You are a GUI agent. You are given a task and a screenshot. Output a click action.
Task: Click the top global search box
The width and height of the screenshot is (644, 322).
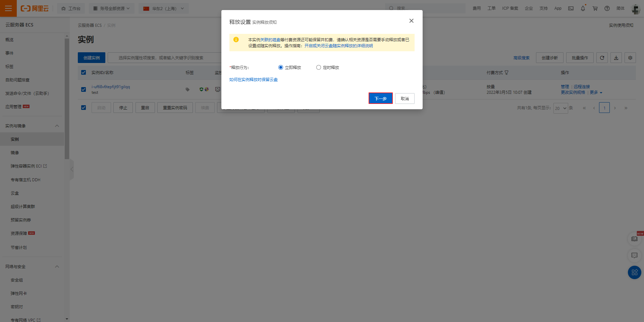click(425, 8)
